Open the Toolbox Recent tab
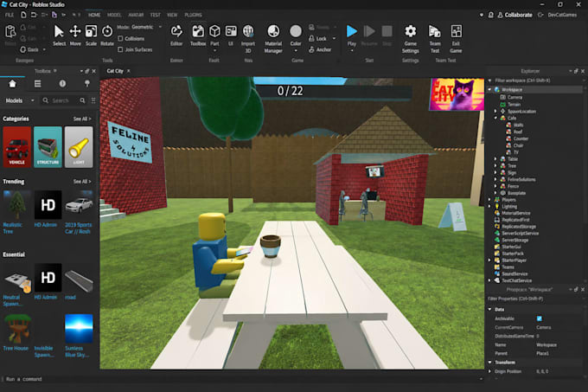This screenshot has width=588, height=392. tap(62, 84)
